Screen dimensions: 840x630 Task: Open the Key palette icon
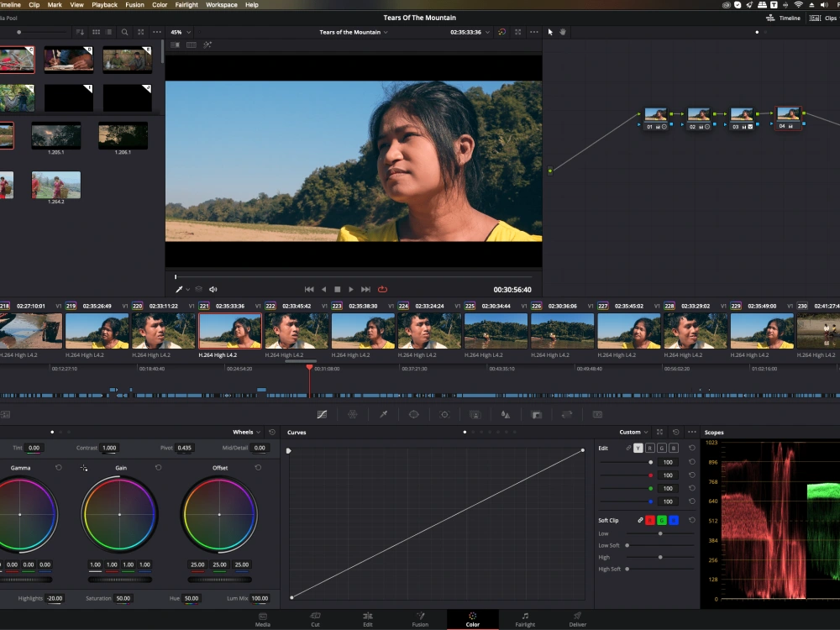coord(536,414)
